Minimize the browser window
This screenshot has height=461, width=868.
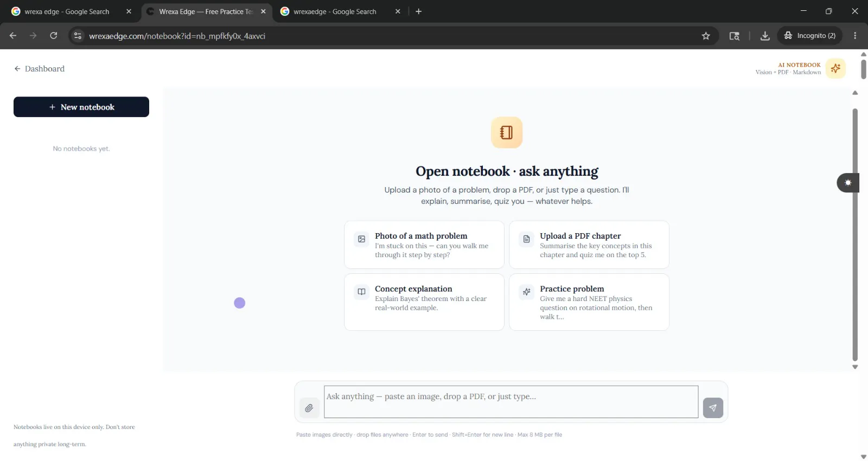(803, 11)
